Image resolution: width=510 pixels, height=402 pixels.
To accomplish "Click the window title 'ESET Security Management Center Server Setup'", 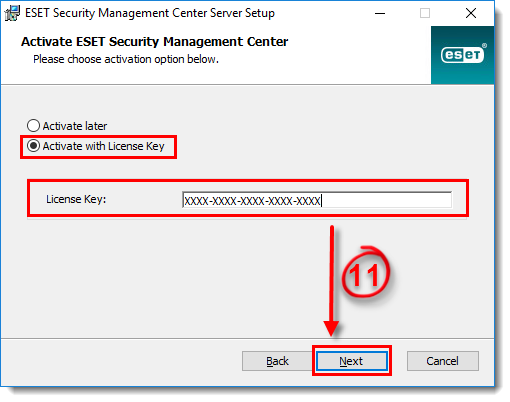I will pos(150,13).
